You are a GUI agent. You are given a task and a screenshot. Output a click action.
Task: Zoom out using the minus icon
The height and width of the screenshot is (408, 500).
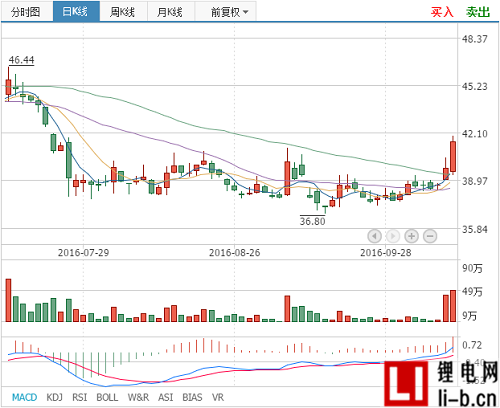click(430, 236)
